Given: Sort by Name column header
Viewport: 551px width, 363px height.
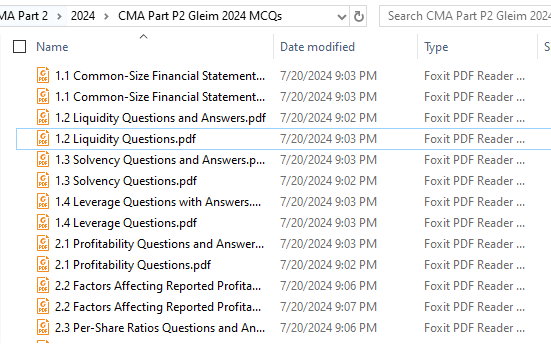Looking at the screenshot, I should (x=52, y=47).
